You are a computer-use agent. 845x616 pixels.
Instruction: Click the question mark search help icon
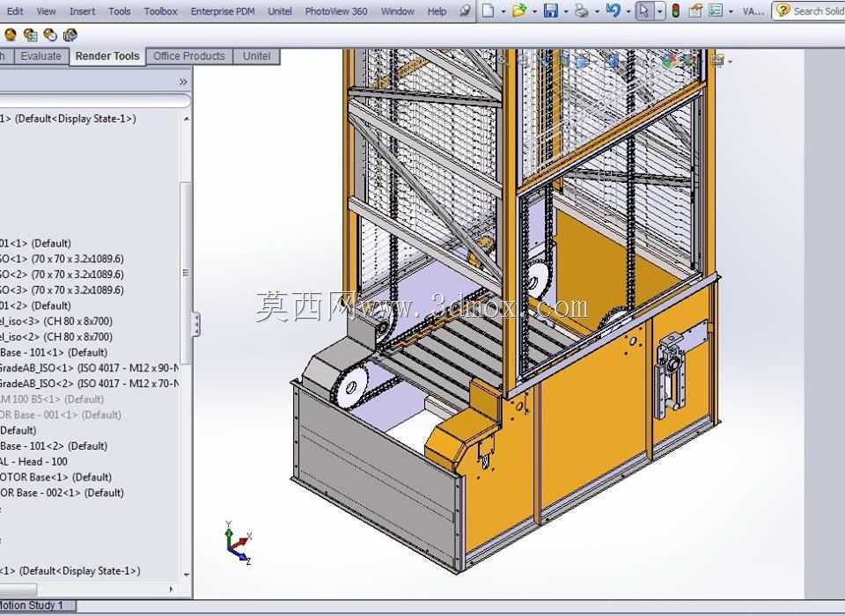coord(783,11)
